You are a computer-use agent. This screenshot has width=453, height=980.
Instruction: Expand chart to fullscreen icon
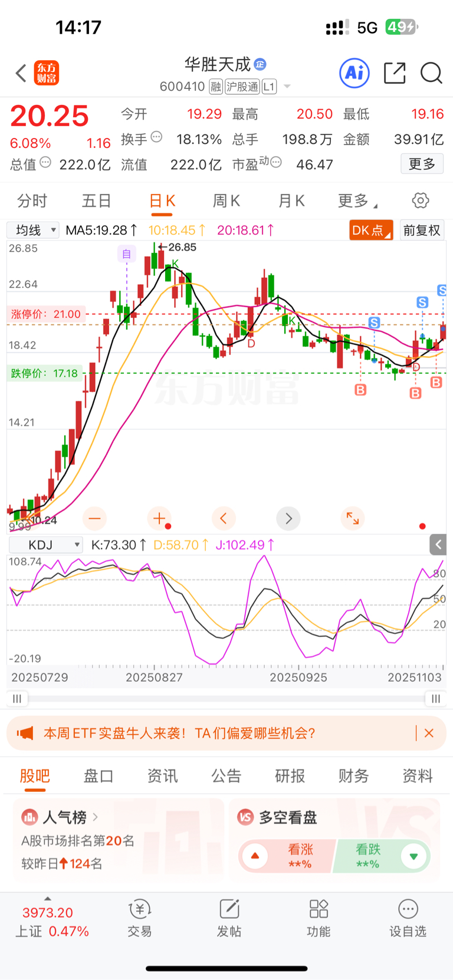[353, 518]
